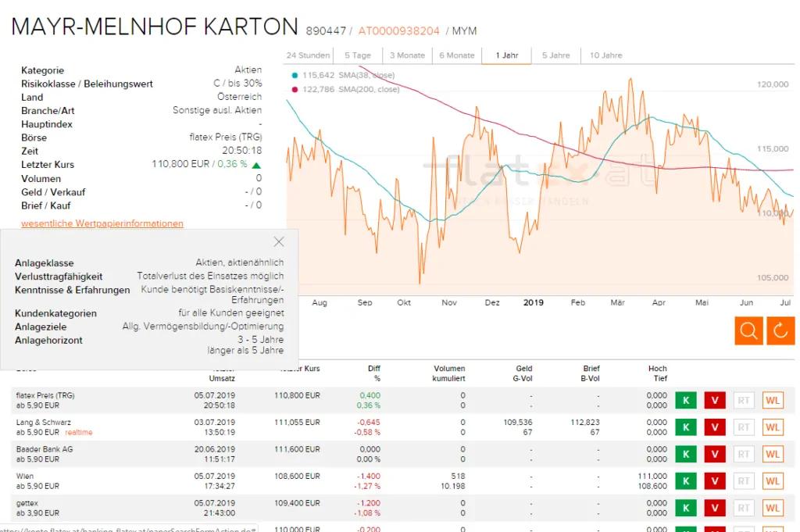Click 109,400 EUR price in gettex row
The width and height of the screenshot is (800, 532).
coord(297,503)
